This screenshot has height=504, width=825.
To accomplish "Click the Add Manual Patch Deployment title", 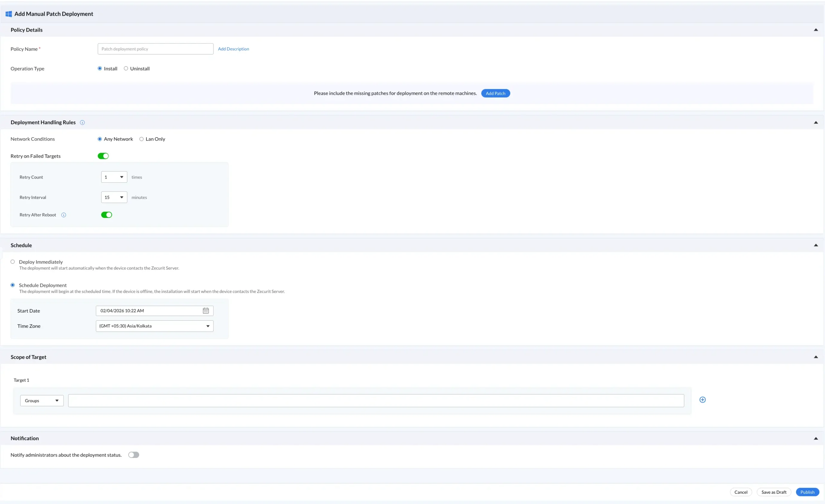I will point(53,14).
